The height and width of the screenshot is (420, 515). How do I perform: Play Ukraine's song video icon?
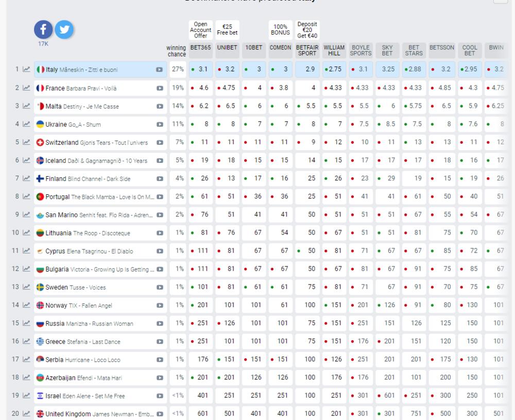tap(160, 124)
